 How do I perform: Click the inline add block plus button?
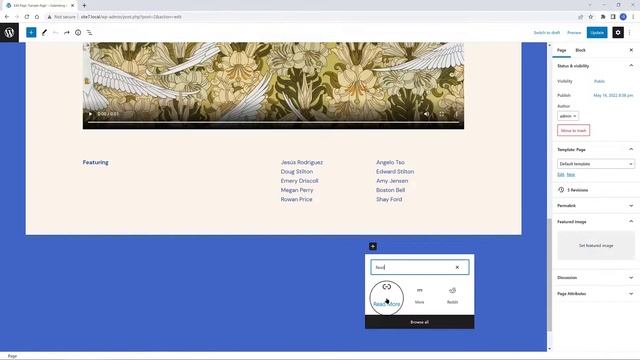coord(373,246)
